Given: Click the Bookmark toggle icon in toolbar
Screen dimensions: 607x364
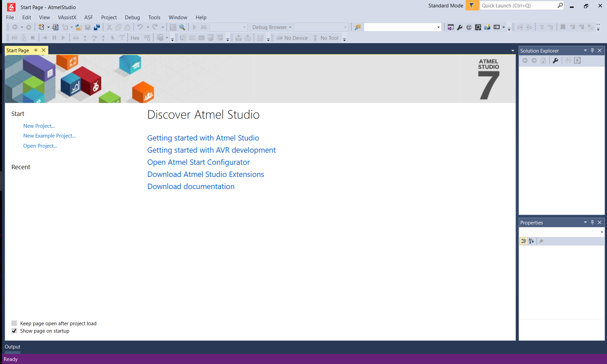Looking at the screenshot, I should click(x=563, y=27).
